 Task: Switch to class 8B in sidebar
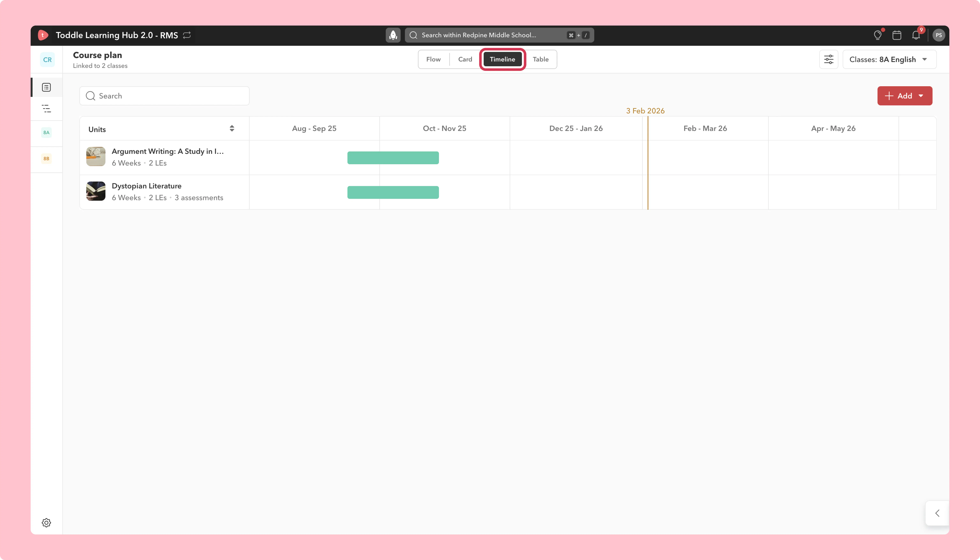47,159
